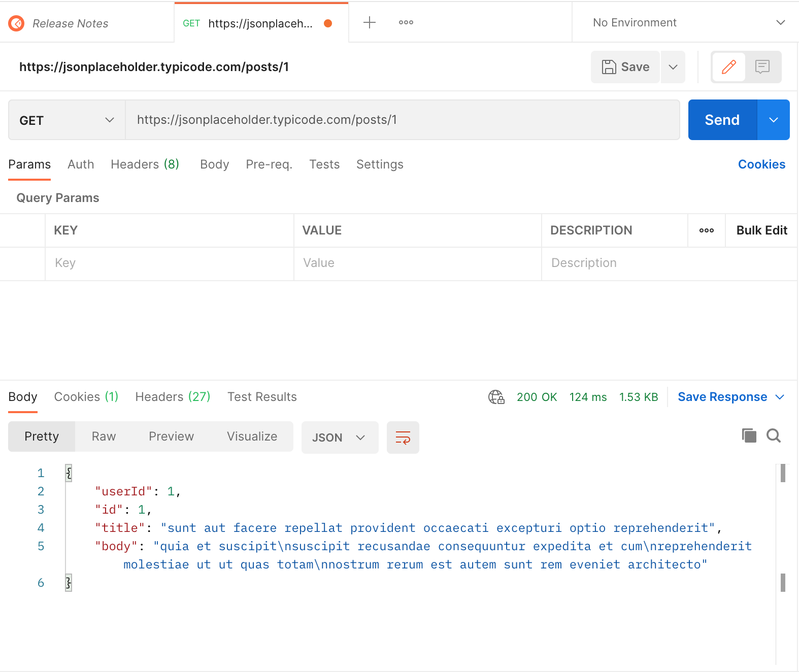The image size is (799, 672).
Task: Open the Cookies link
Action: (x=761, y=164)
